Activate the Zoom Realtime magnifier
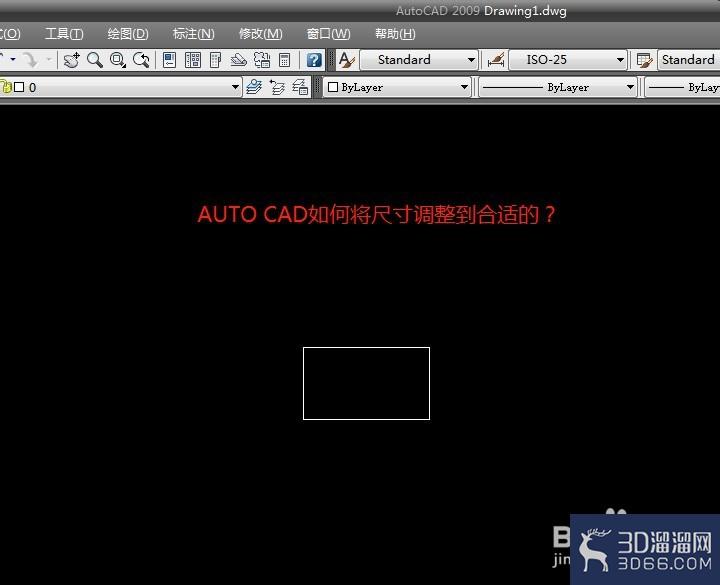Screen dimensions: 720x585 pyautogui.click(x=95, y=60)
